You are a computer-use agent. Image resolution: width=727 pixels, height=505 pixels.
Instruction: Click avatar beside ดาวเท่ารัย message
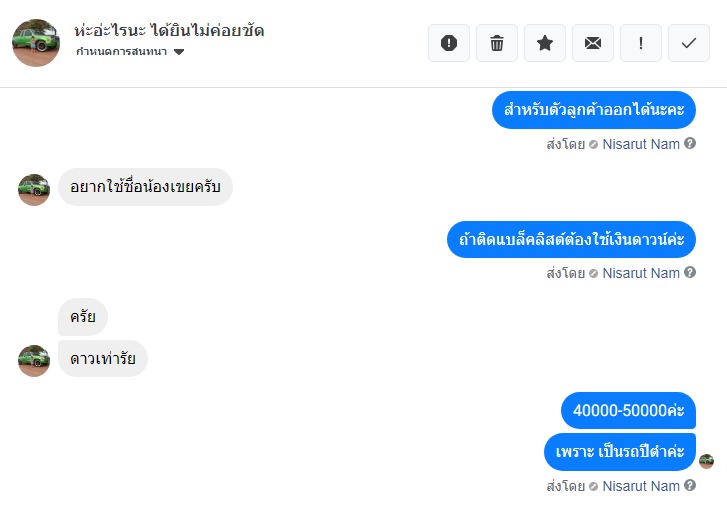[x=34, y=360]
